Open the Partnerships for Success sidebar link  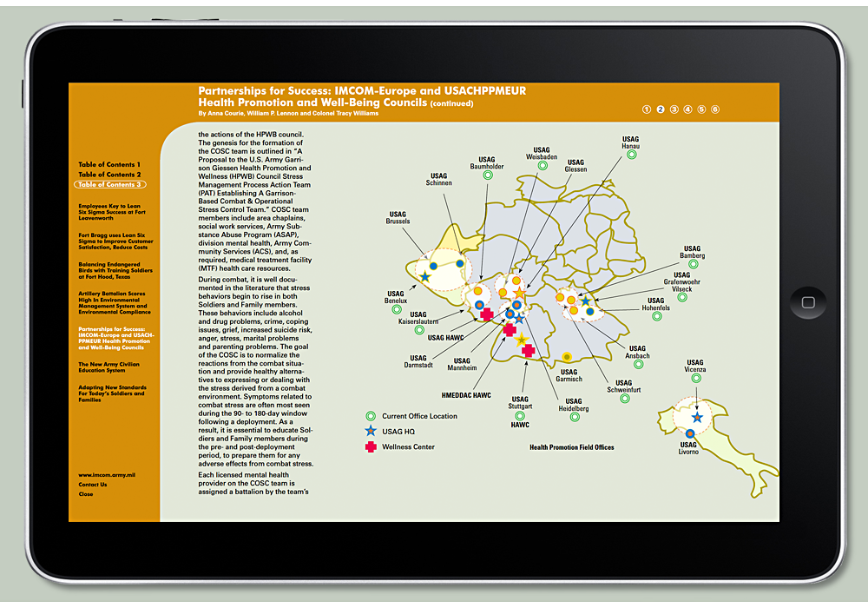tap(116, 339)
